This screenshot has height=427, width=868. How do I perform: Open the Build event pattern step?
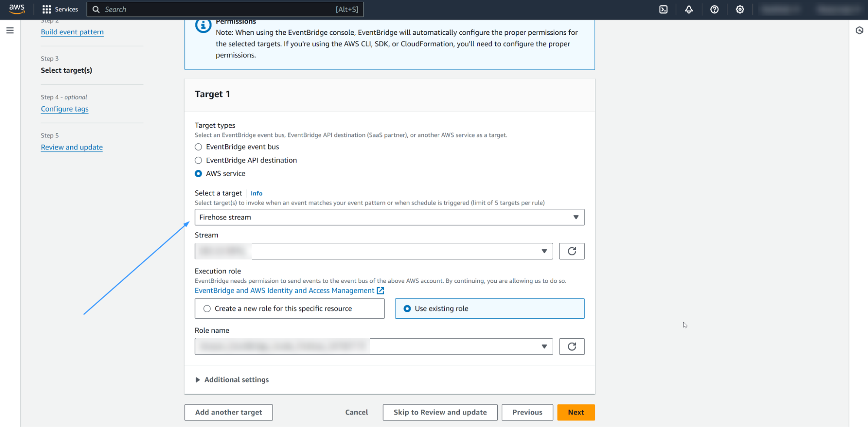[72, 32]
